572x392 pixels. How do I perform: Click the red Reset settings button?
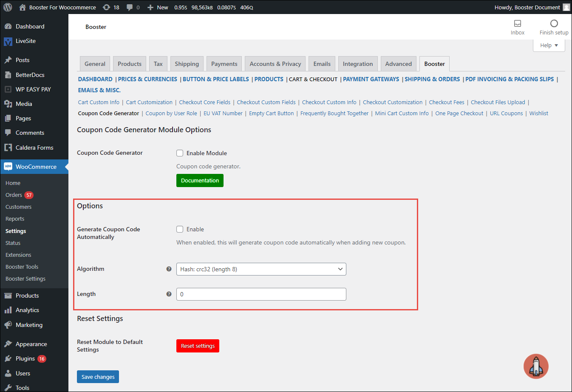pos(198,346)
